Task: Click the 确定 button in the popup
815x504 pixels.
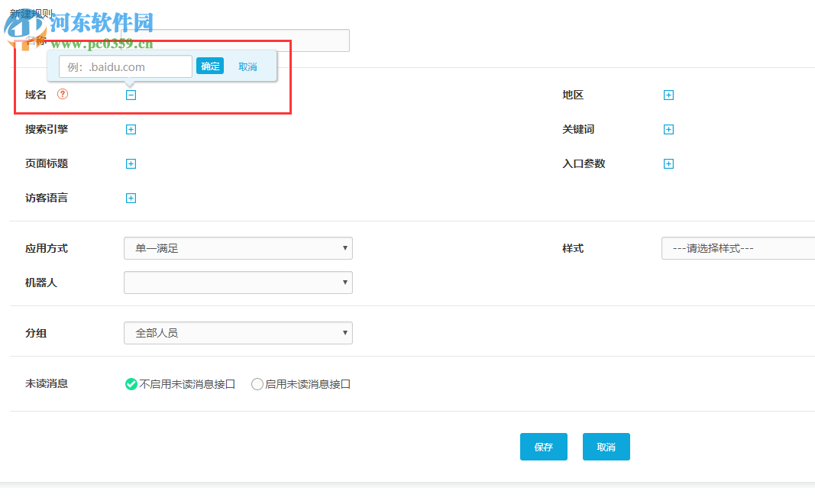Action: tap(210, 66)
